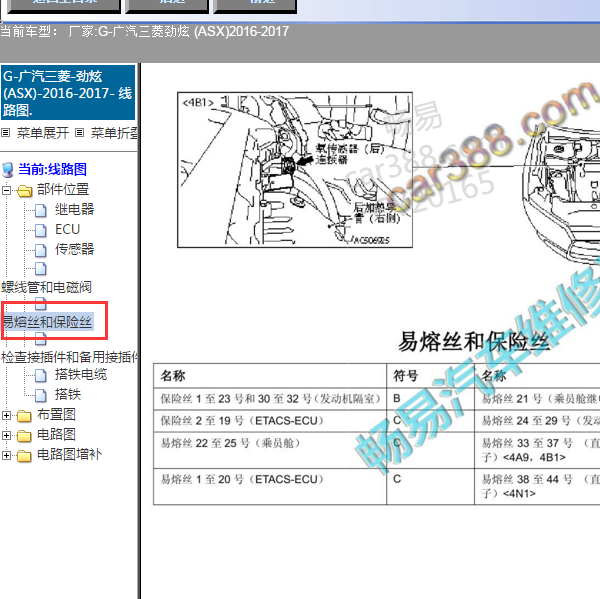Click the 当前车型 vehicle model text
This screenshot has height=599, width=600.
tap(145, 31)
